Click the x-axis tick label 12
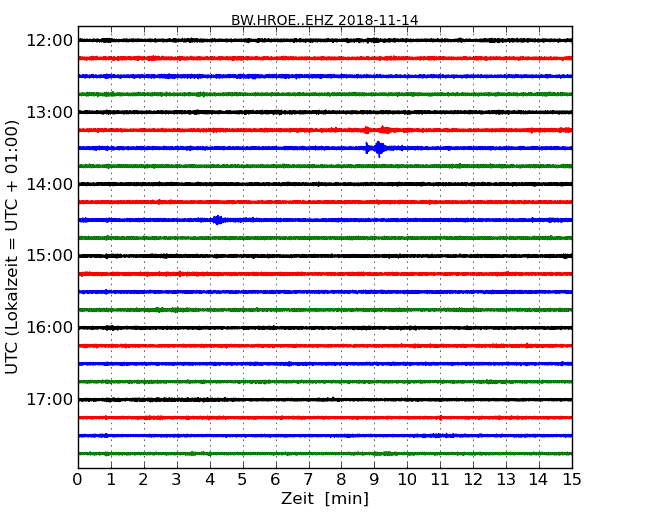 point(473,480)
